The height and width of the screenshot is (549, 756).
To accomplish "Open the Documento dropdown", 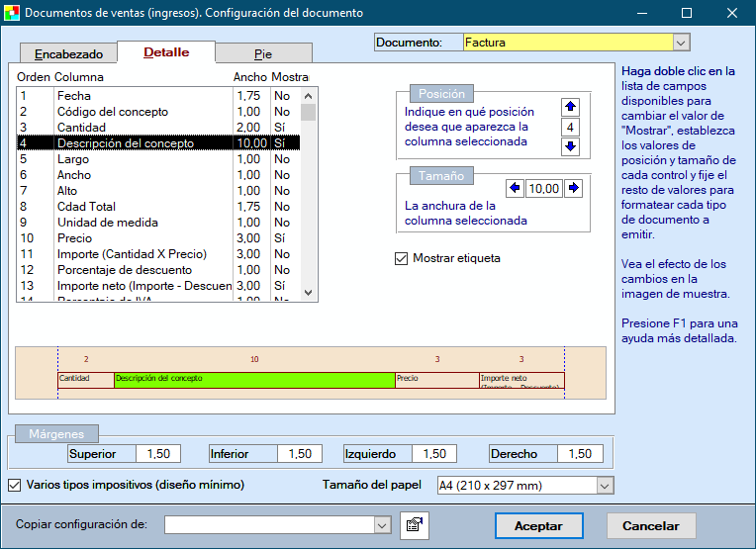I will click(x=680, y=43).
